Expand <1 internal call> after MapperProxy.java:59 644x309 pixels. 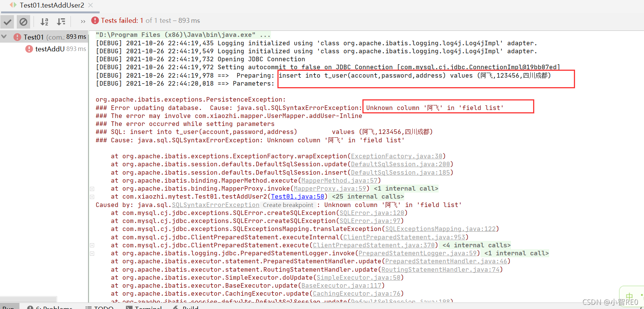406,189
